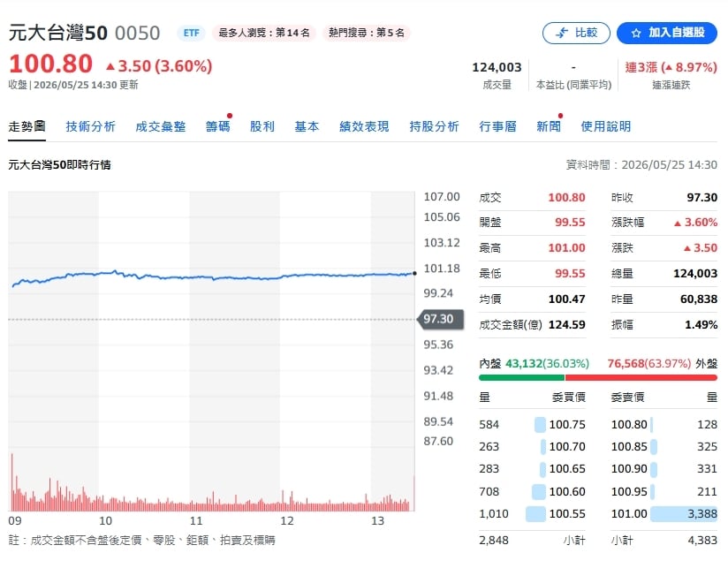This screenshot has height=568, width=728.
Task: Open the 行事曆 tab
Action: [x=497, y=126]
